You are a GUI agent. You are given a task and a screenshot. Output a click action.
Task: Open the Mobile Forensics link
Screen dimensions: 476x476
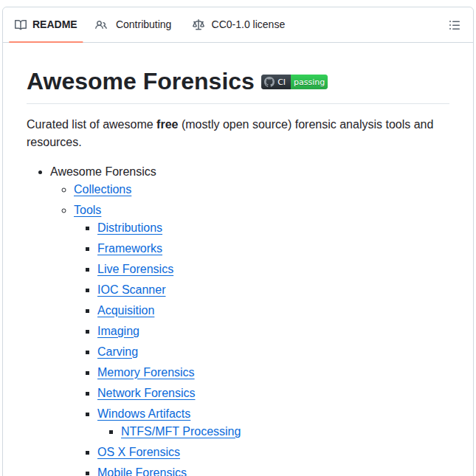pos(142,472)
